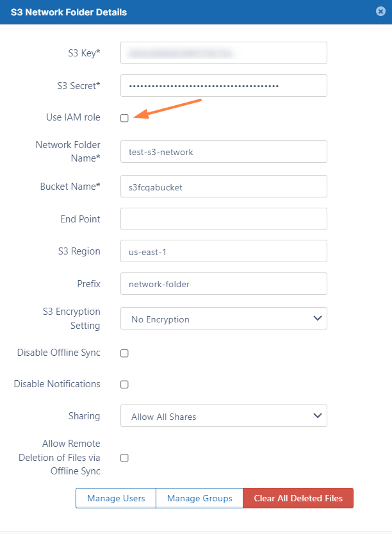Click the Sharing dropdown chevron arrow

point(316,416)
